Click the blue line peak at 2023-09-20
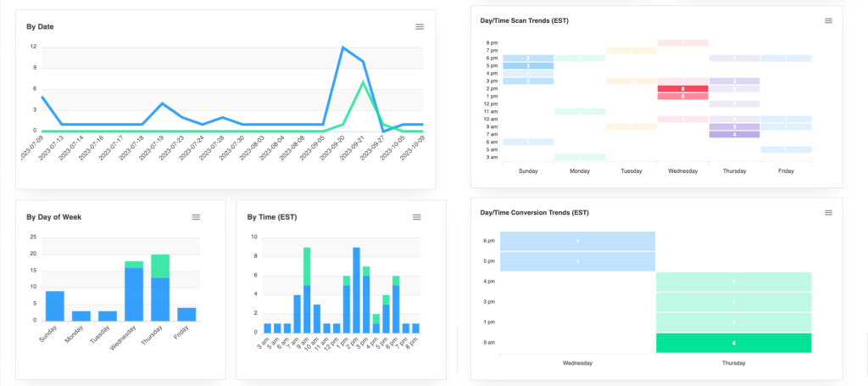Image resolution: width=868 pixels, height=386 pixels. (343, 47)
